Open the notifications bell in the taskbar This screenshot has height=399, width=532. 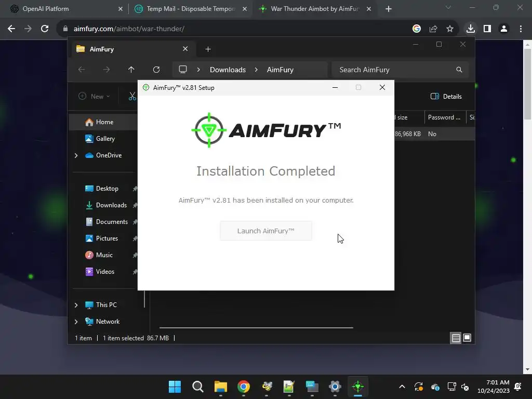[x=518, y=387]
